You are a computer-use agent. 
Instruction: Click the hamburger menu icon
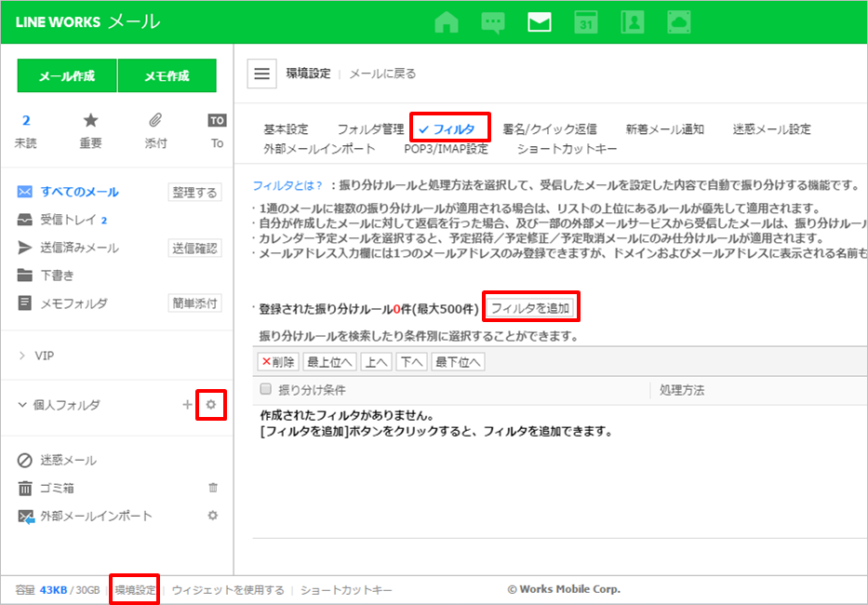(262, 74)
